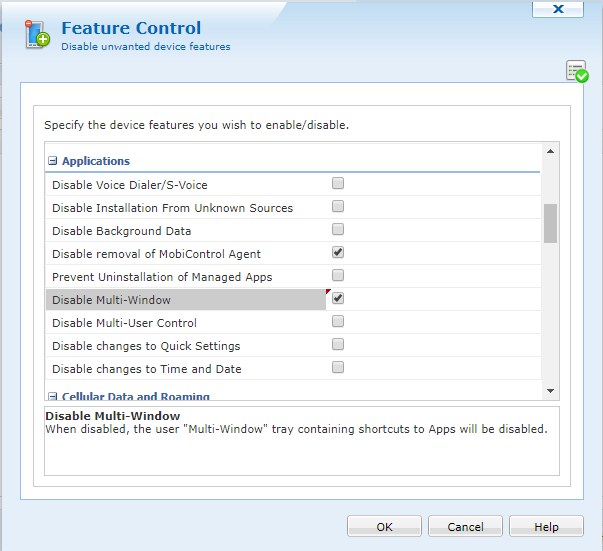Click the green checklist icon at top right
The height and width of the screenshot is (551, 603).
coord(576,71)
